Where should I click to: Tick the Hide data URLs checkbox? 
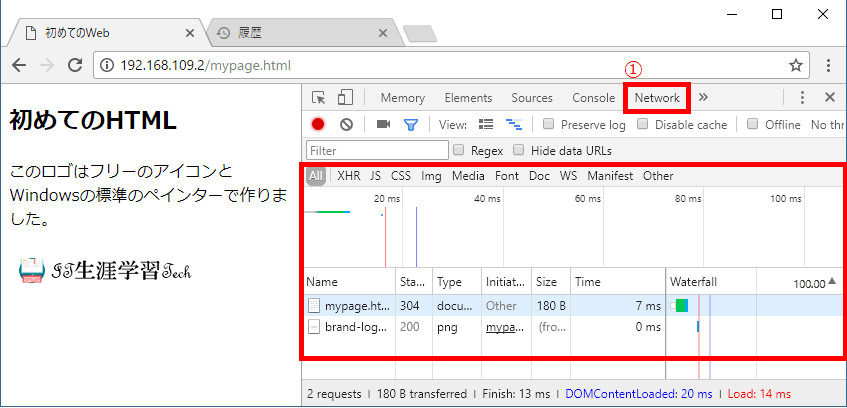(519, 150)
